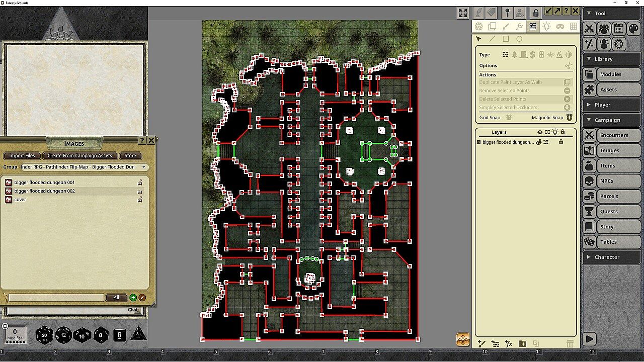Toggle the lock in Layers header
This screenshot has width=644, height=362.
coord(562,132)
